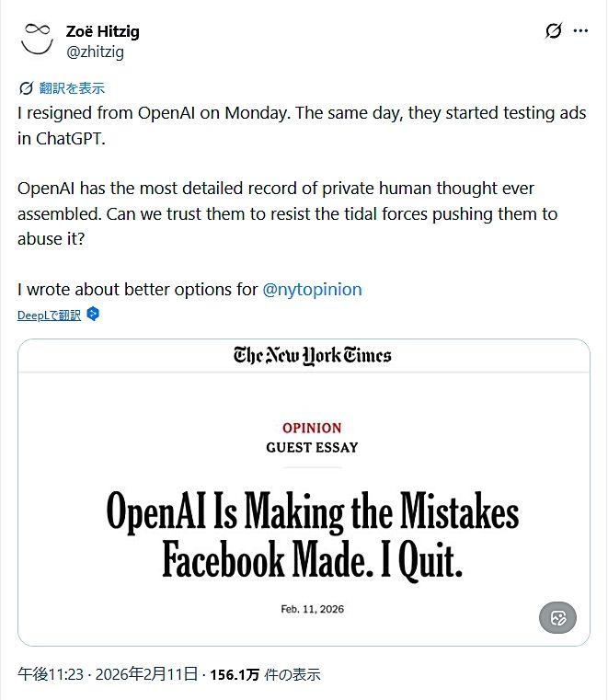Click the @zhitzig handle

tap(96, 52)
